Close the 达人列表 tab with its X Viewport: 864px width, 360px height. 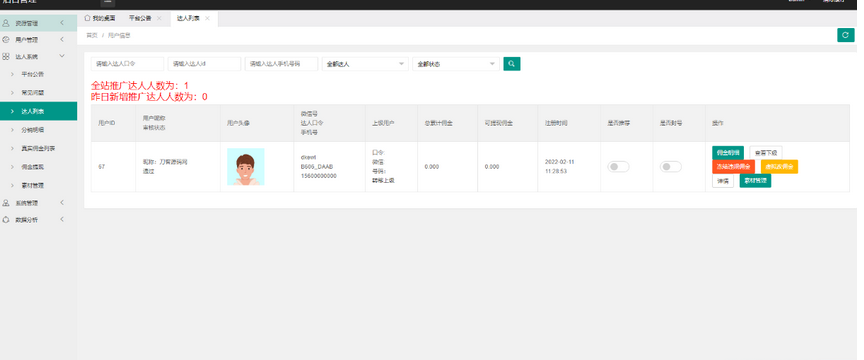207,18
